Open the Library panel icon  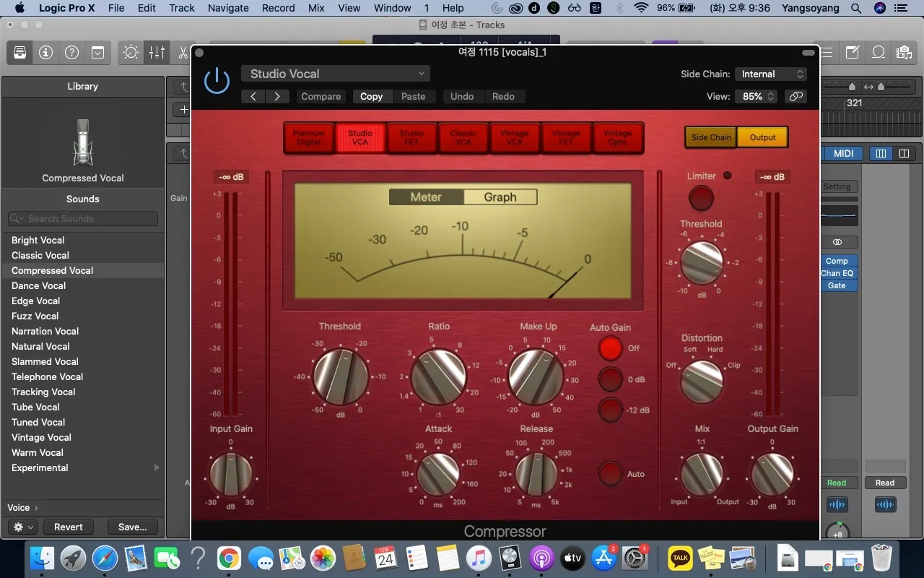19,53
